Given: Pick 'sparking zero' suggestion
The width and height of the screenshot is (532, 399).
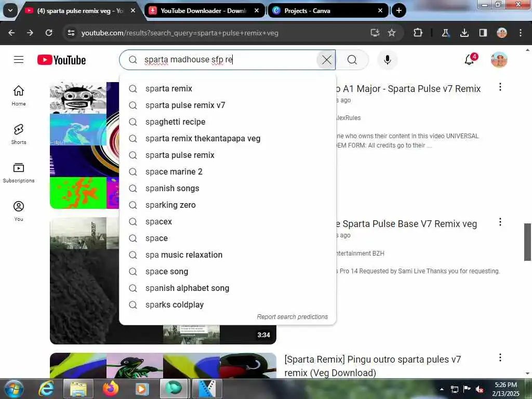Looking at the screenshot, I should point(228,205).
